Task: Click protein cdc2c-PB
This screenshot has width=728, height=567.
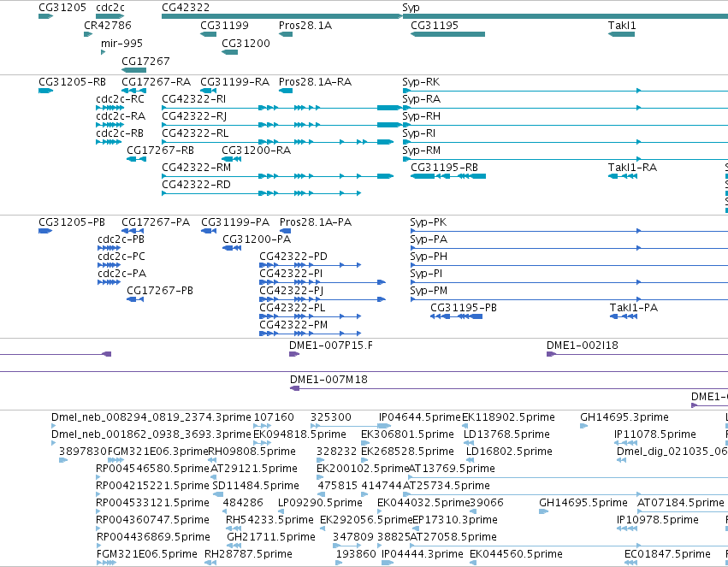Action: [121, 239]
